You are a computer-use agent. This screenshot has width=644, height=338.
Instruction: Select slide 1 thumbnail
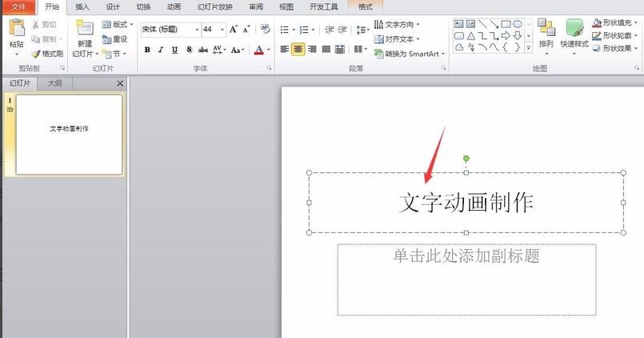(69, 135)
